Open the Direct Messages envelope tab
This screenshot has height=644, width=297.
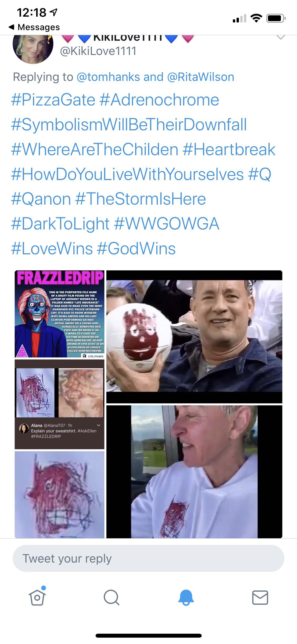click(260, 597)
